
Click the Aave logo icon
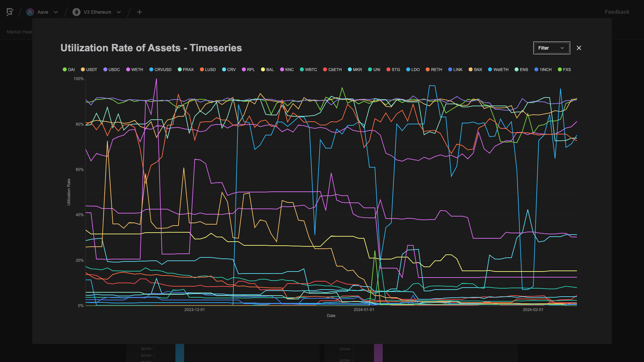[x=30, y=12]
